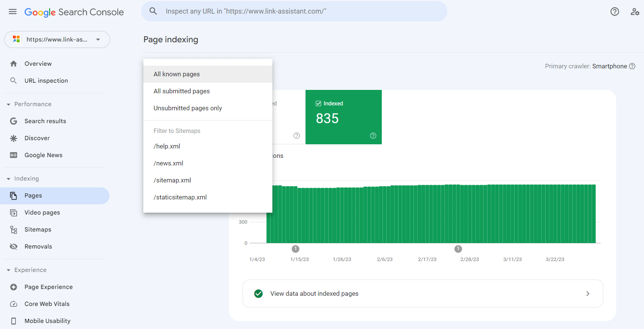Click the Core Web Vitals gauge icon
Viewport: 644px width, 329px height.
point(14,304)
